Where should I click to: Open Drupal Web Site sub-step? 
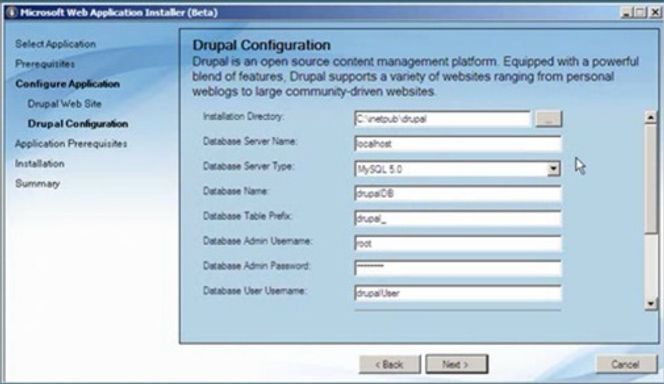point(64,104)
